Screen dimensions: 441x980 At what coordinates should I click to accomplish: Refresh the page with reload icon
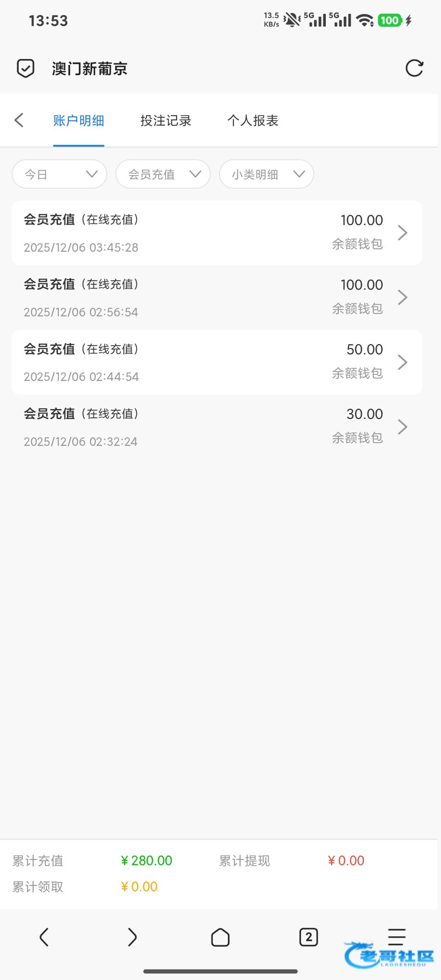point(414,68)
